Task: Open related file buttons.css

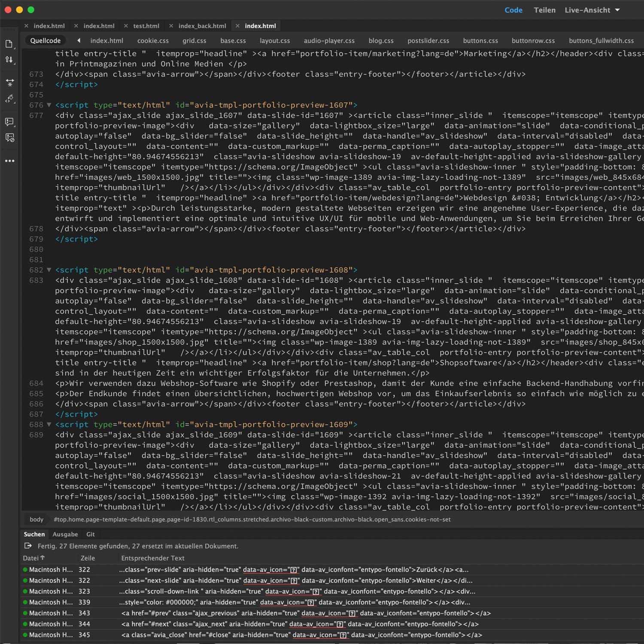Action: 480,41
